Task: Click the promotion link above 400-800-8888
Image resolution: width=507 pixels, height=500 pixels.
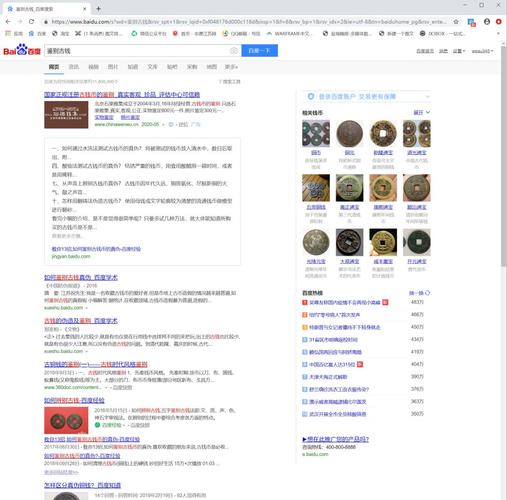Action: pyautogui.click(x=336, y=439)
